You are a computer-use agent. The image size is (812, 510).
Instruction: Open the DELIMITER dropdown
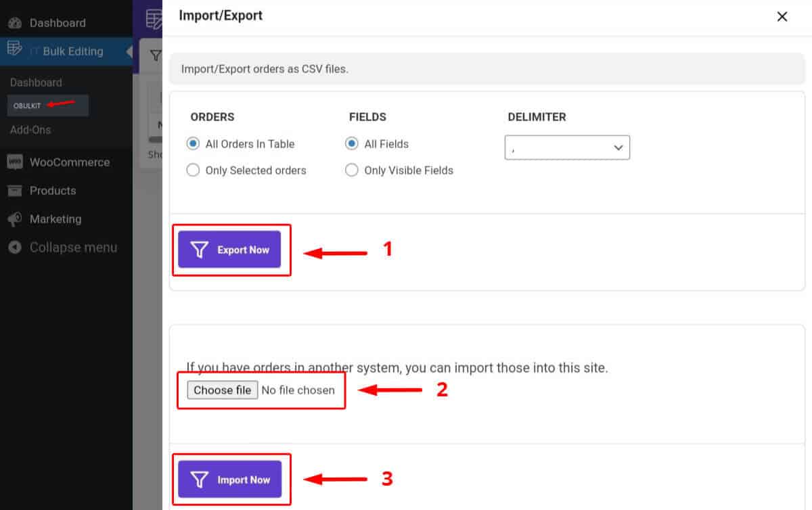[567, 147]
